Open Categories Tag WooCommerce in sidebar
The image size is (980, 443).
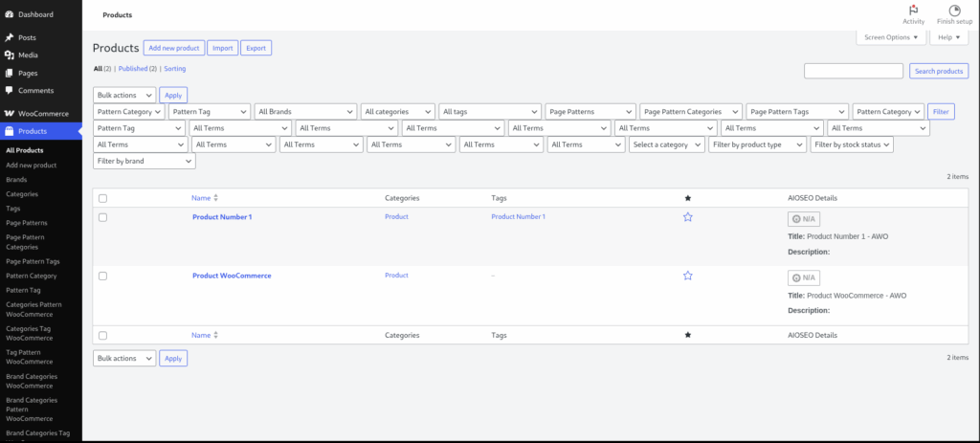coord(30,333)
